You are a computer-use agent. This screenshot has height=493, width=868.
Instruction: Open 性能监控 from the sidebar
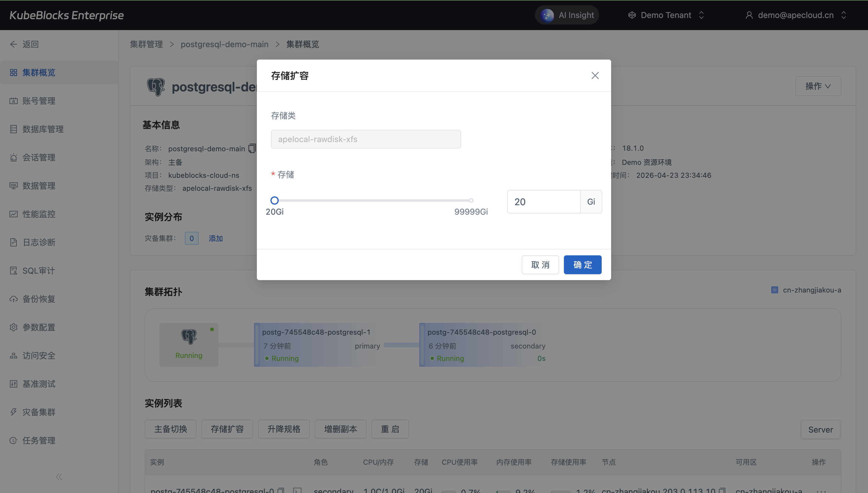point(39,214)
